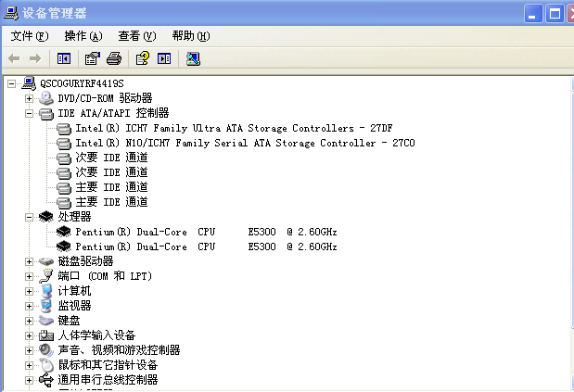Open the 帮助(H) menu
Viewport: 574px width, 392px height.
[x=190, y=36]
